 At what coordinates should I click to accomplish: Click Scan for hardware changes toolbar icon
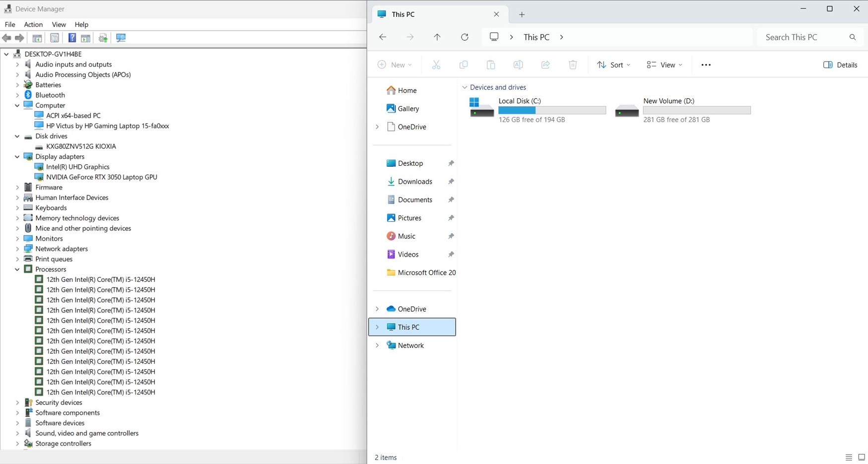(121, 38)
